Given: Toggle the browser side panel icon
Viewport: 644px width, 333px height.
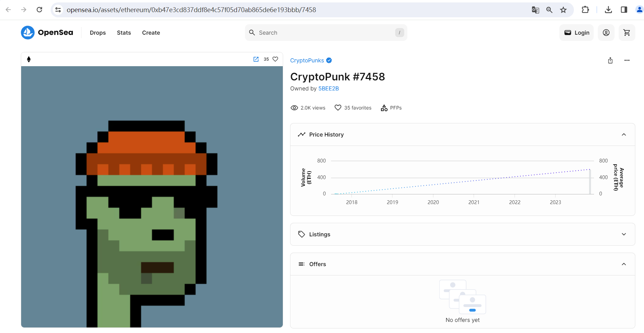Looking at the screenshot, I should pyautogui.click(x=624, y=10).
